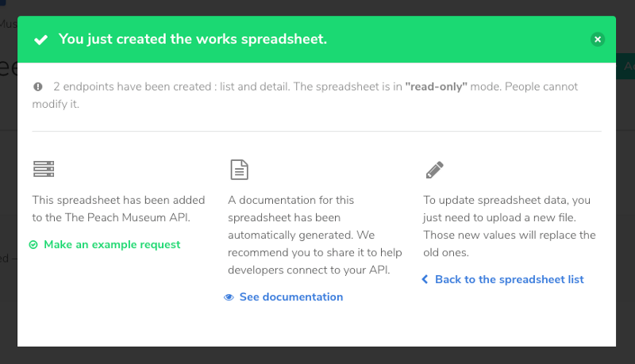Click the green circle-check icon beside example request
This screenshot has height=364, width=635.
point(33,245)
